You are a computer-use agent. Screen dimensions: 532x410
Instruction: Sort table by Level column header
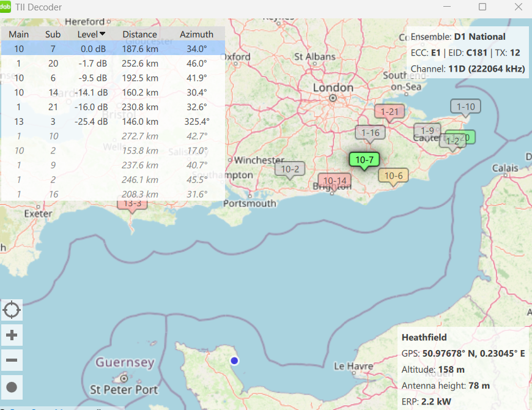[91, 34]
